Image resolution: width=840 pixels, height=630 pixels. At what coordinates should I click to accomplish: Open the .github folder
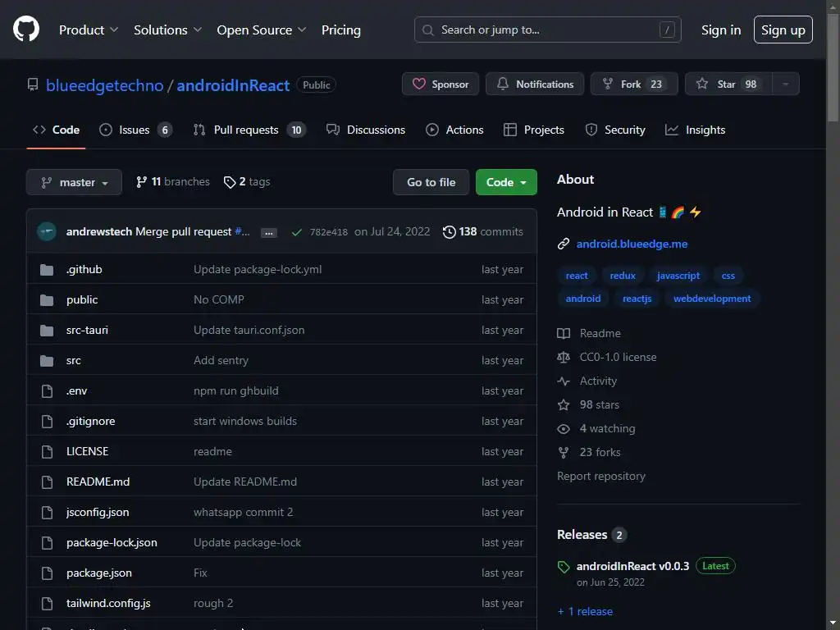click(84, 269)
